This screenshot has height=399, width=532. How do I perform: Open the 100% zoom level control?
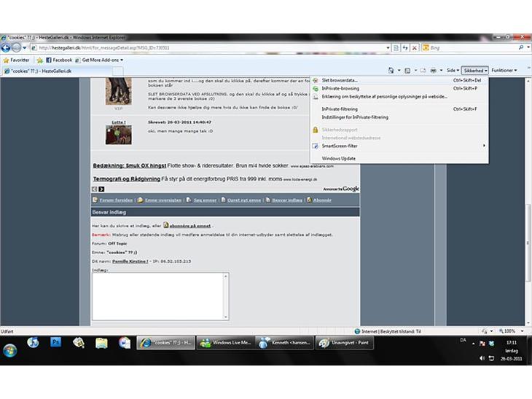[508, 331]
